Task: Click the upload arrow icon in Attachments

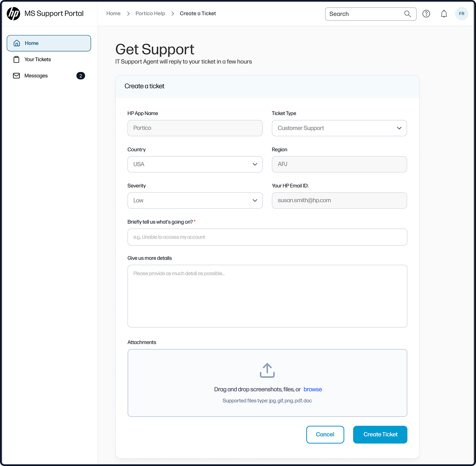Action: pyautogui.click(x=267, y=370)
